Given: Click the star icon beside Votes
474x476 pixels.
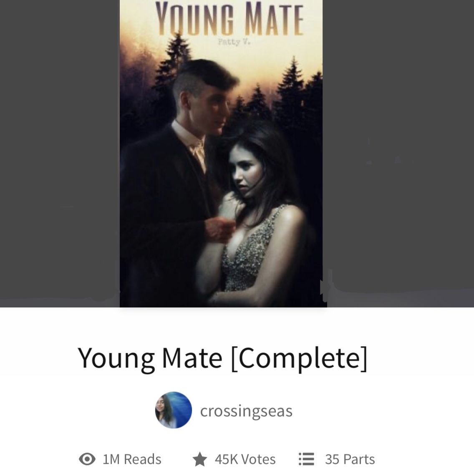Looking at the screenshot, I should pyautogui.click(x=200, y=459).
